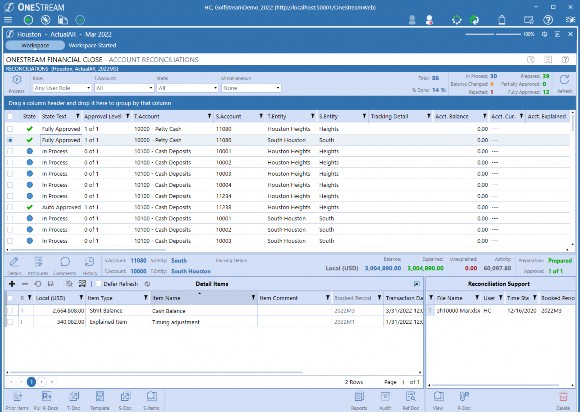Image resolution: width=580 pixels, height=412 pixels.
Task: Open the hamburger navigation menu
Action: [x=8, y=20]
